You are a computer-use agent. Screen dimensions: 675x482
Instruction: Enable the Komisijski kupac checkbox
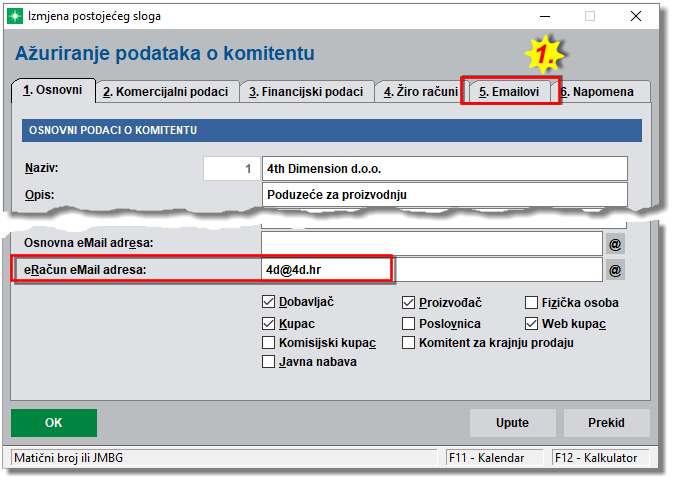268,343
